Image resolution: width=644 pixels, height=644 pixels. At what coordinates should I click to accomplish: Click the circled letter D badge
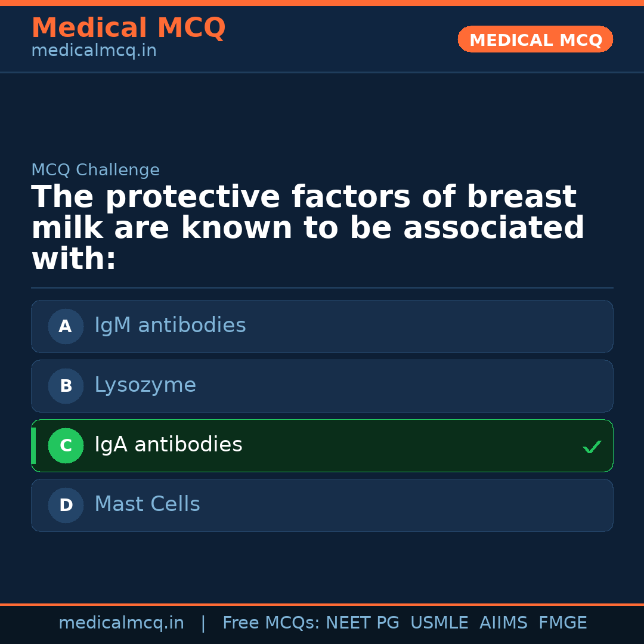(66, 505)
